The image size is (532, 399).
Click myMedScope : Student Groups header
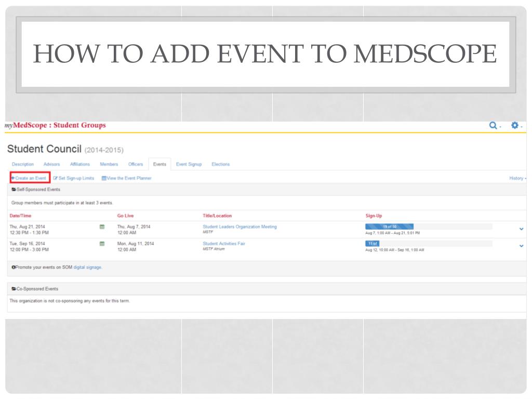click(x=55, y=125)
